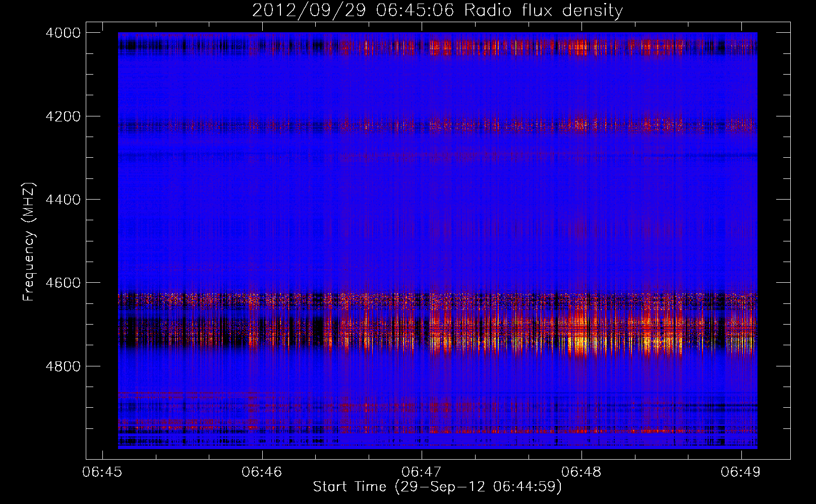
Task: Click the 4000 frequency tick label
Action: coord(63,33)
